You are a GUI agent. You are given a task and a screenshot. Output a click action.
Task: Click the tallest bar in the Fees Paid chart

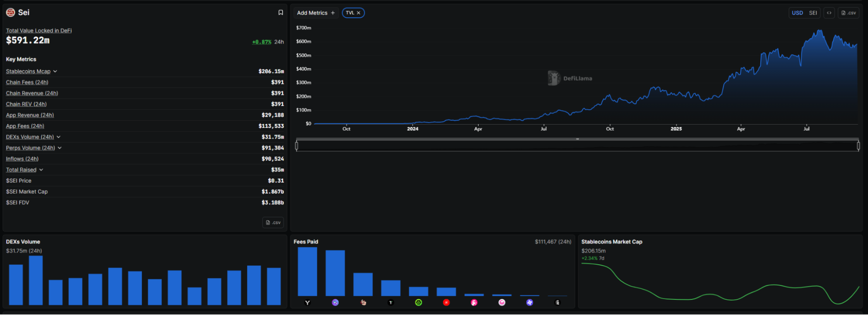307,272
